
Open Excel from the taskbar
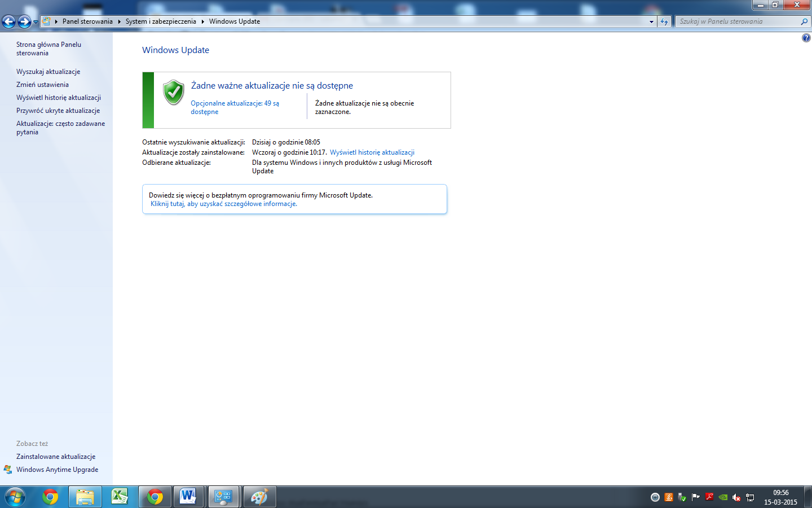(120, 497)
